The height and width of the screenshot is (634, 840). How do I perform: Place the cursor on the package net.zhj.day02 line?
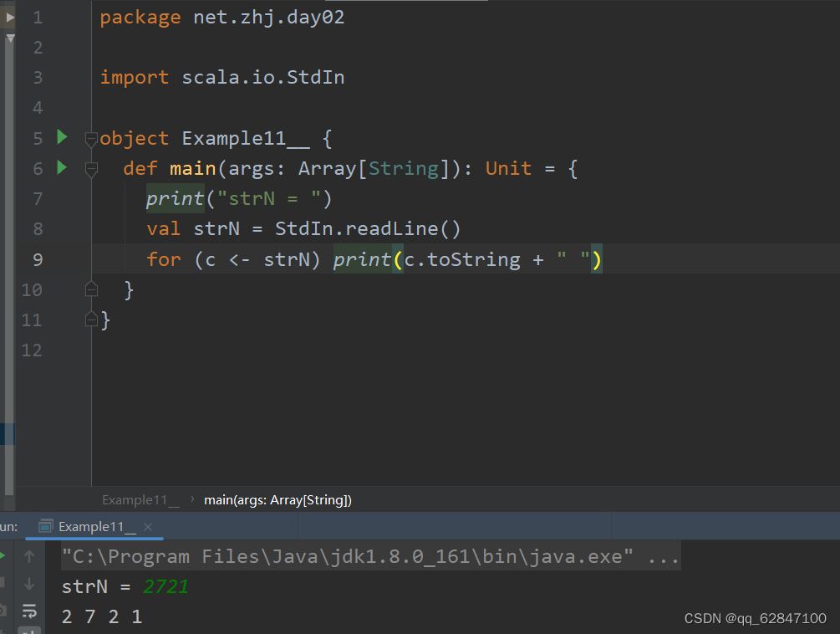pos(221,18)
